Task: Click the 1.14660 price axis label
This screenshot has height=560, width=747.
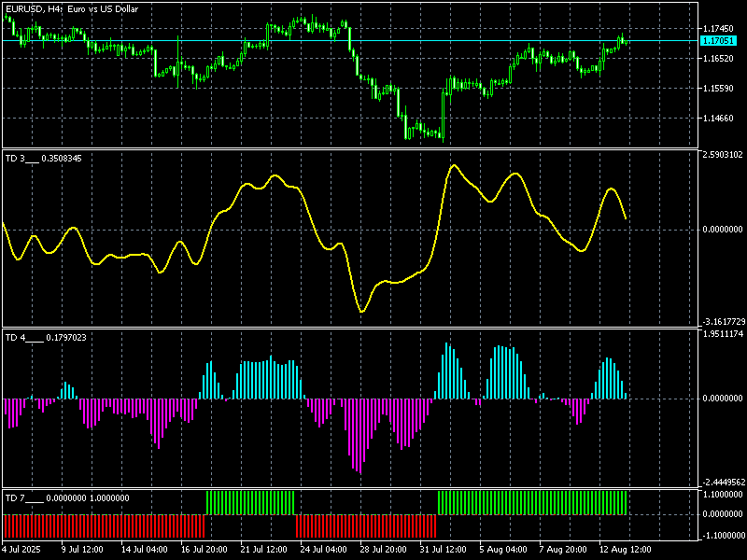Action: 718,119
